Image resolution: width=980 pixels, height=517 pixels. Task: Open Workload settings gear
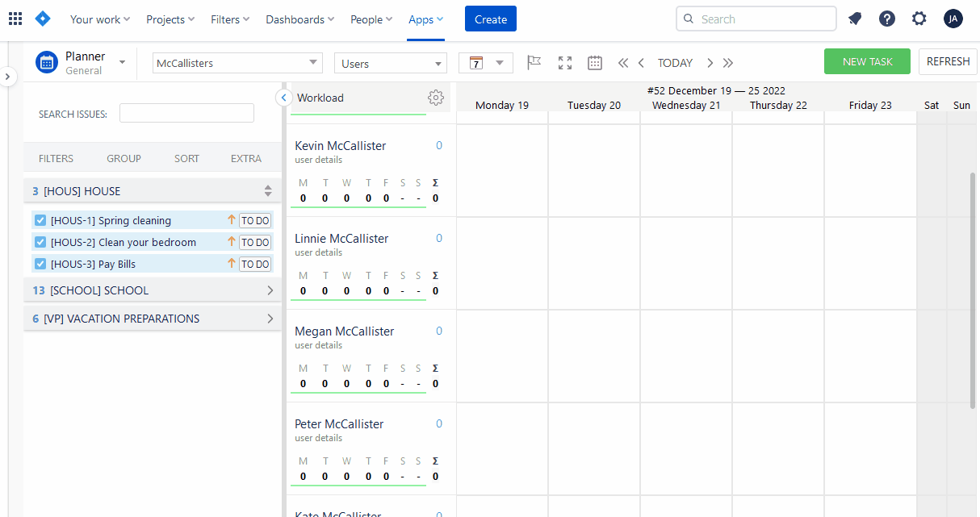[436, 98]
